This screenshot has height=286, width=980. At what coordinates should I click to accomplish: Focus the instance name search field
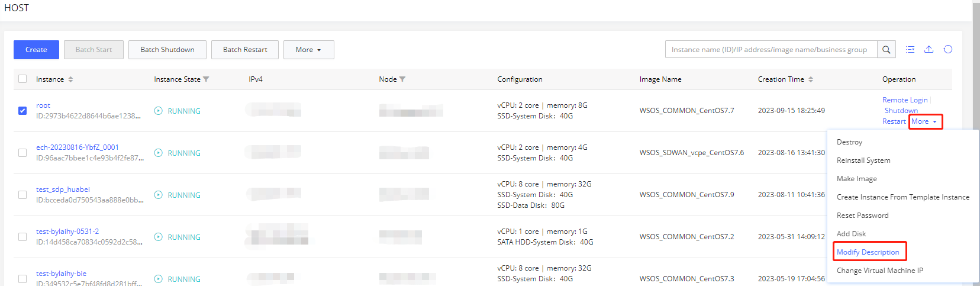[x=771, y=50]
